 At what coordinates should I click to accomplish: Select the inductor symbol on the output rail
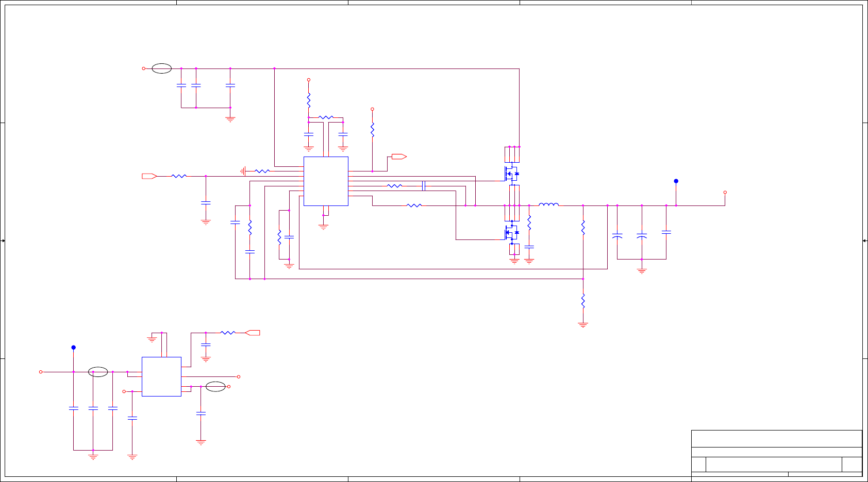pos(548,204)
